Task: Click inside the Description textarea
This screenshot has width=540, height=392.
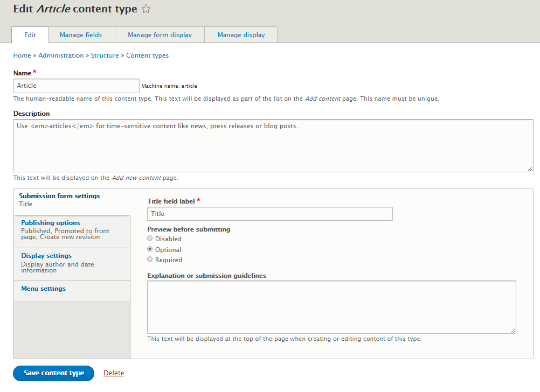Action: tap(273, 145)
